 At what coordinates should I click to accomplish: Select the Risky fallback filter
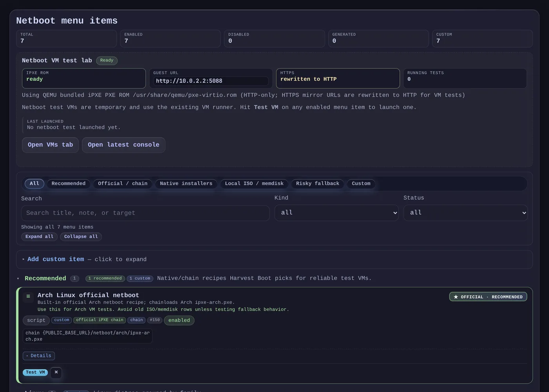(318, 183)
